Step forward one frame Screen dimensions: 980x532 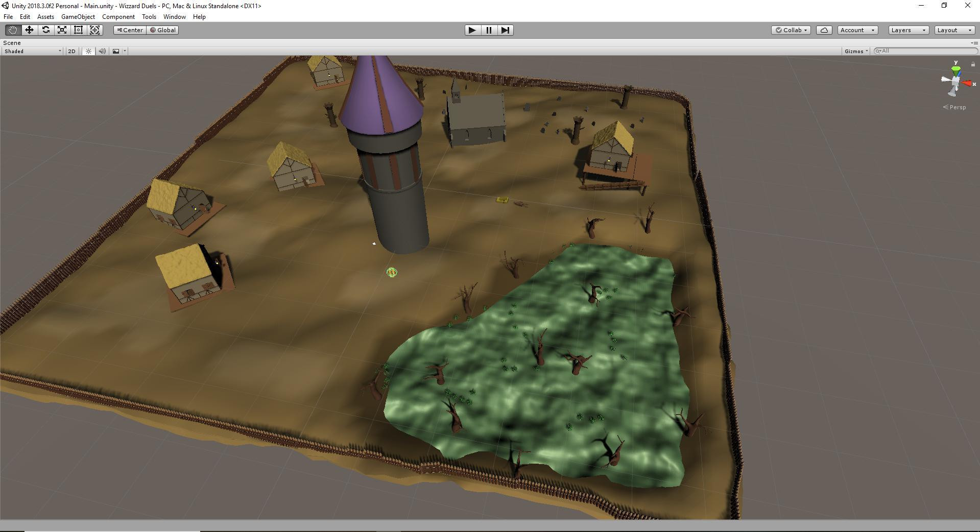pos(505,30)
